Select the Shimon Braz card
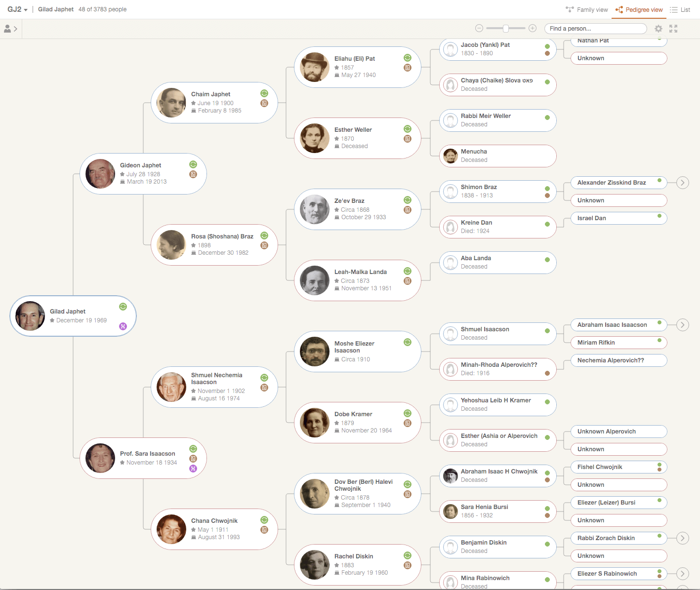Image resolution: width=700 pixels, height=590 pixels. click(498, 192)
